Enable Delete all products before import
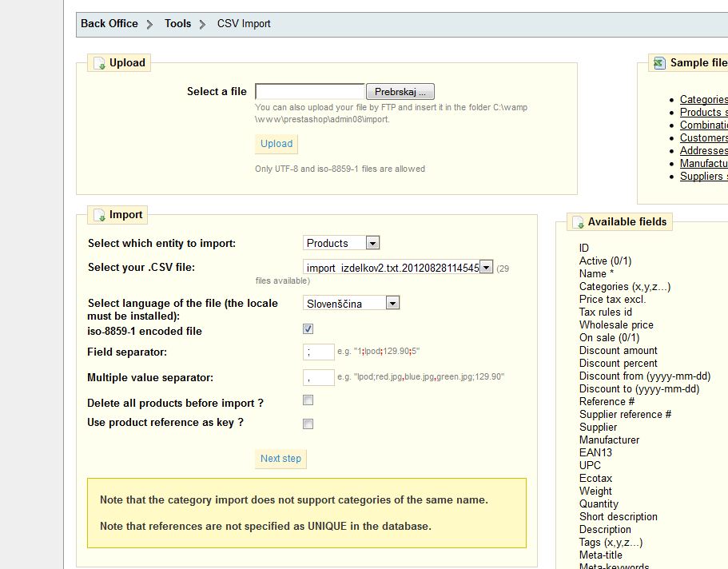This screenshot has height=569, width=728. pos(308,400)
